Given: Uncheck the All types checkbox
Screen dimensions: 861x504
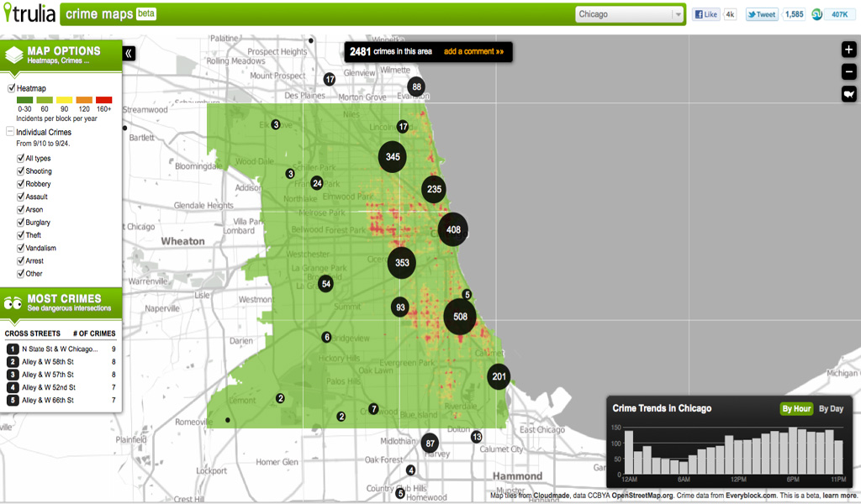Looking at the screenshot, I should point(20,158).
